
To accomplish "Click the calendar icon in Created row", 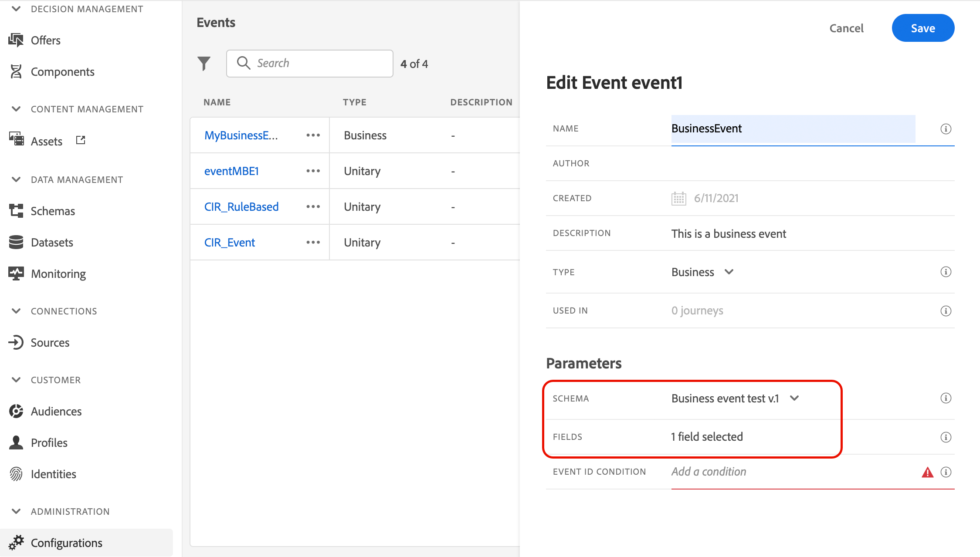I will click(x=678, y=198).
